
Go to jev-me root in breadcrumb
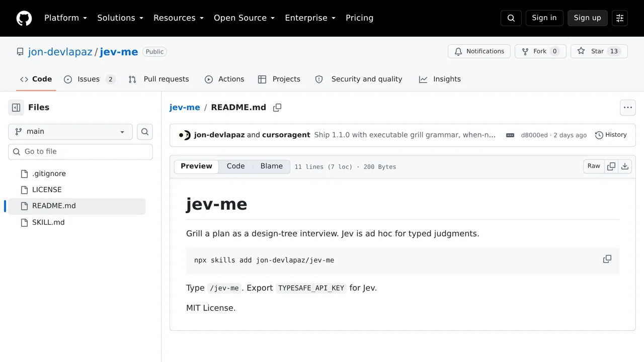tap(185, 108)
